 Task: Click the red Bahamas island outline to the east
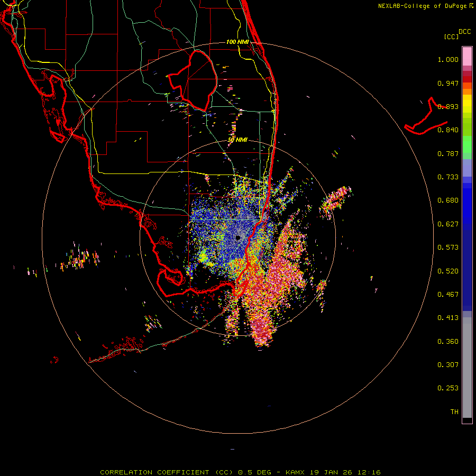(426, 116)
